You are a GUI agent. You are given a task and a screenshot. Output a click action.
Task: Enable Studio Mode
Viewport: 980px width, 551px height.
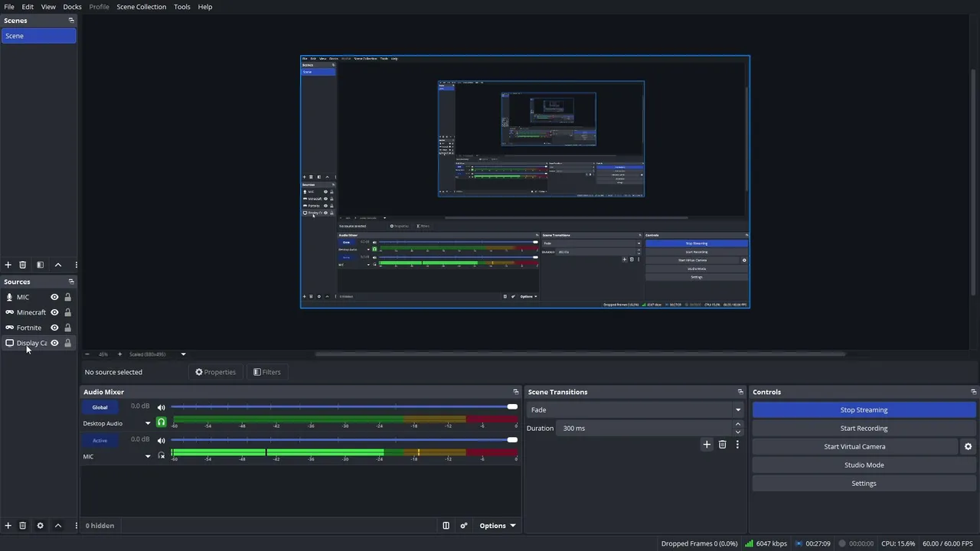864,465
